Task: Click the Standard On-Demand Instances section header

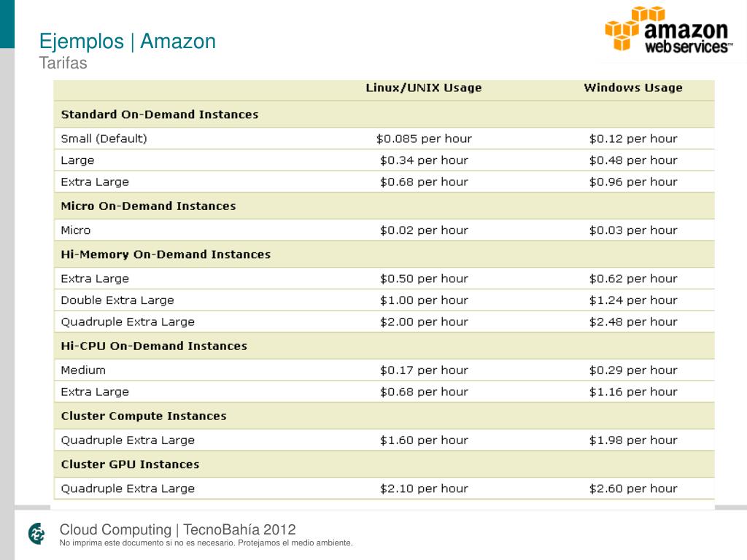Action: 160,114
